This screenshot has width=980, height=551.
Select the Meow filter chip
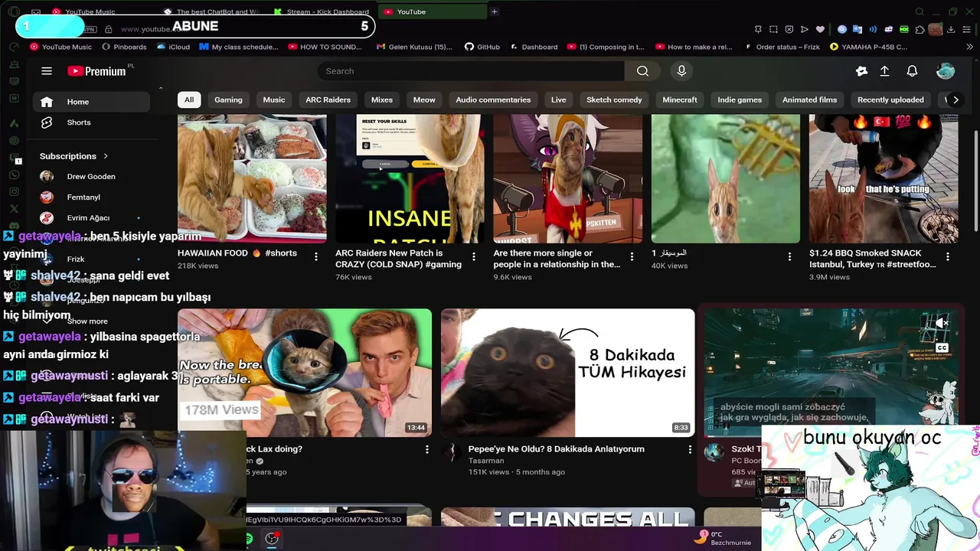(424, 99)
